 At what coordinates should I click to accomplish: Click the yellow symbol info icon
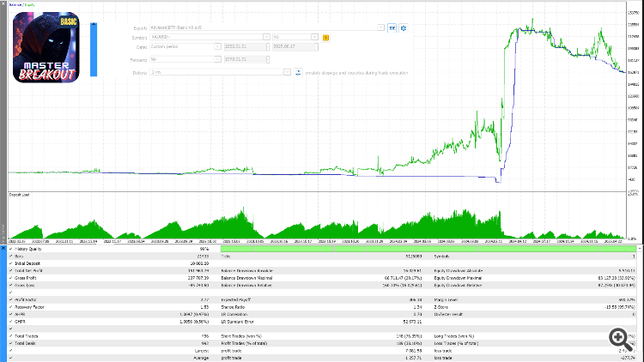click(326, 38)
